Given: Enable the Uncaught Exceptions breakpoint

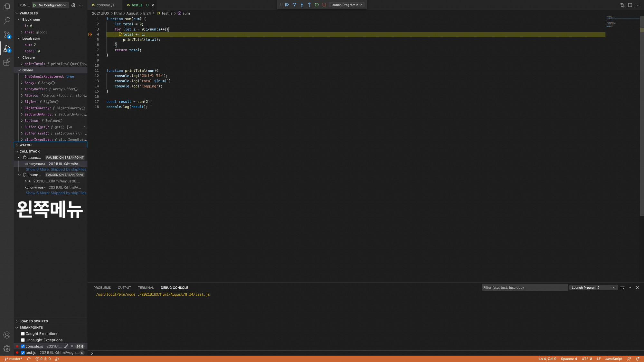Looking at the screenshot, I should coord(23,340).
